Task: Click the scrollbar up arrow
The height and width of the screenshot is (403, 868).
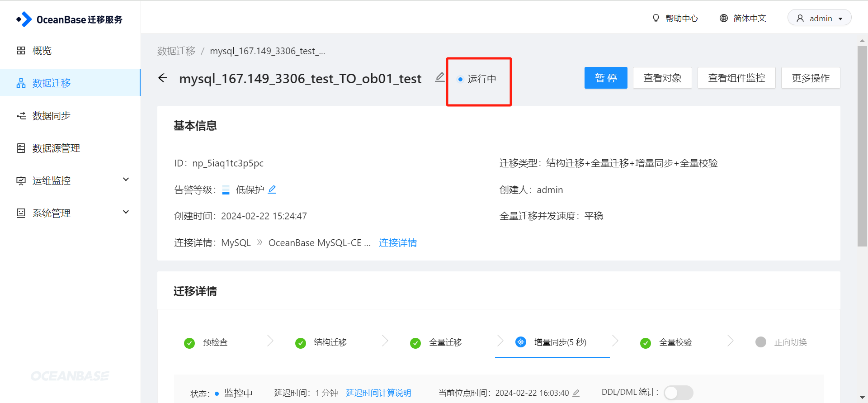Action: point(862,41)
